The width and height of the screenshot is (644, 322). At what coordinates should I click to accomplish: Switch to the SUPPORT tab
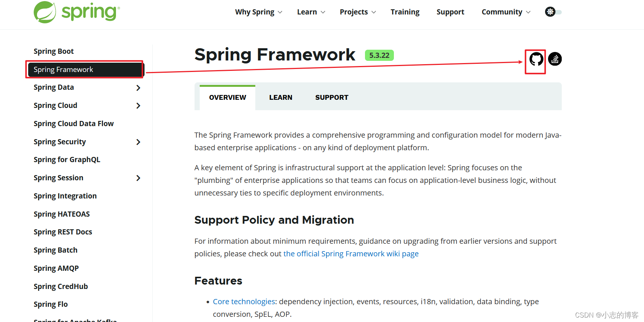point(332,98)
